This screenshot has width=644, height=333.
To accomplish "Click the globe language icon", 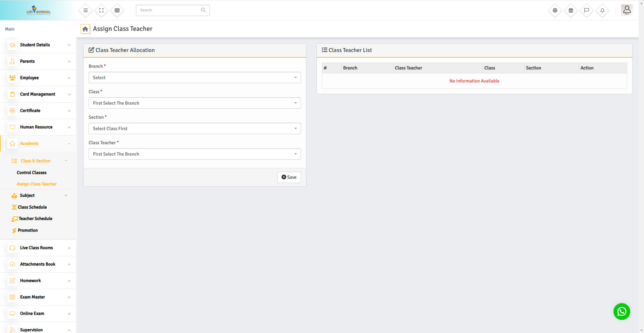I will click(555, 10).
